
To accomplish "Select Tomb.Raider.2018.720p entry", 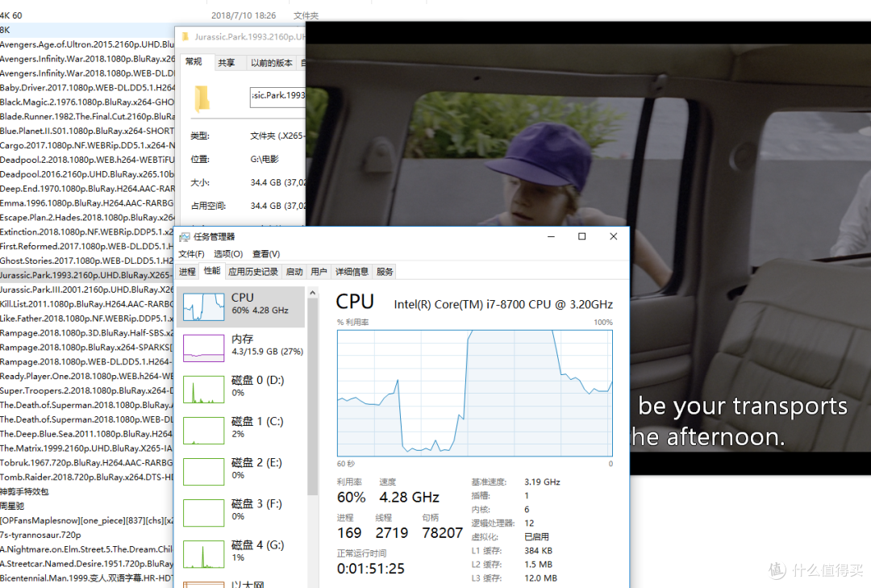I will tap(87, 478).
